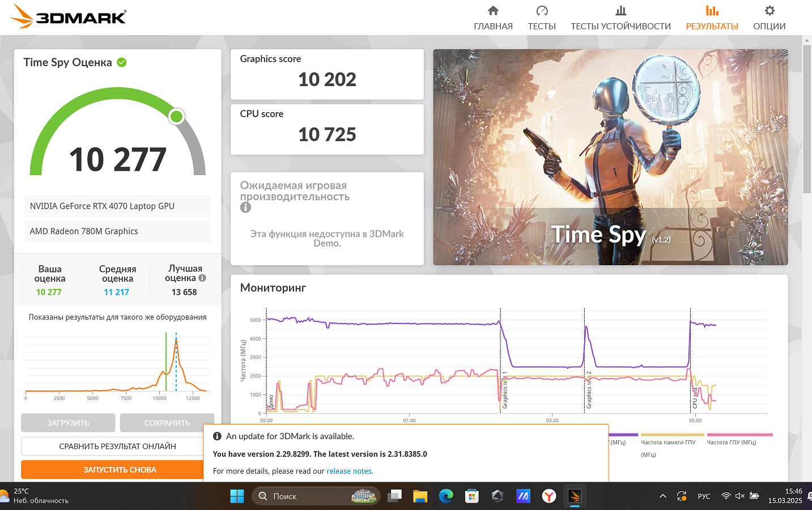
Task: Click the vertical scrollbar thumb
Action: [x=807, y=119]
